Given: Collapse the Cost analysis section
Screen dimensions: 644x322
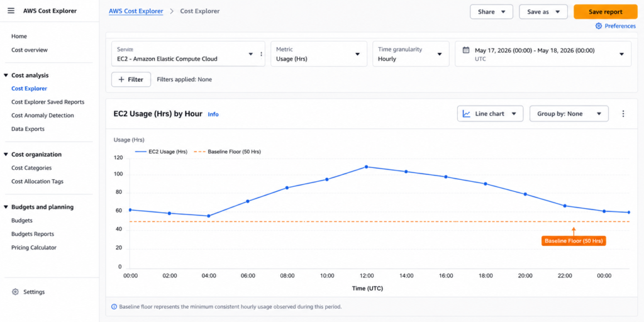Looking at the screenshot, I should 6,75.
